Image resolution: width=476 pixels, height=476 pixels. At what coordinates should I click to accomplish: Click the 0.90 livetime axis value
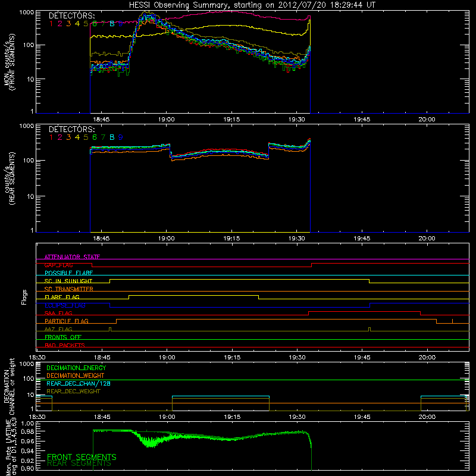[x=28, y=468]
